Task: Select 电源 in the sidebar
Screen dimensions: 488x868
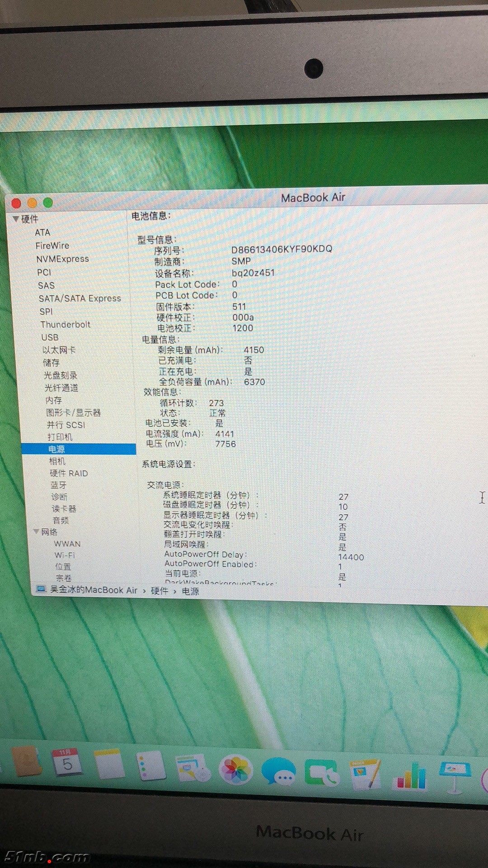Action: (x=57, y=449)
